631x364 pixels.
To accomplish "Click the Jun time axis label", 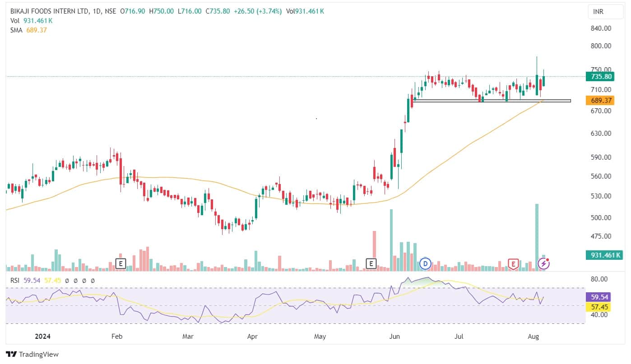I will point(395,336).
